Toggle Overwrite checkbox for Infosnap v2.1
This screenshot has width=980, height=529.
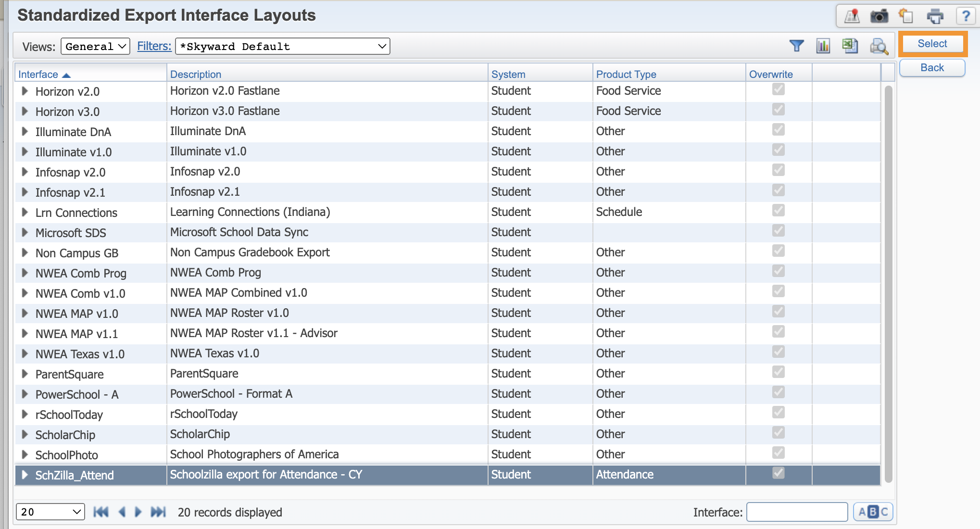(x=779, y=190)
